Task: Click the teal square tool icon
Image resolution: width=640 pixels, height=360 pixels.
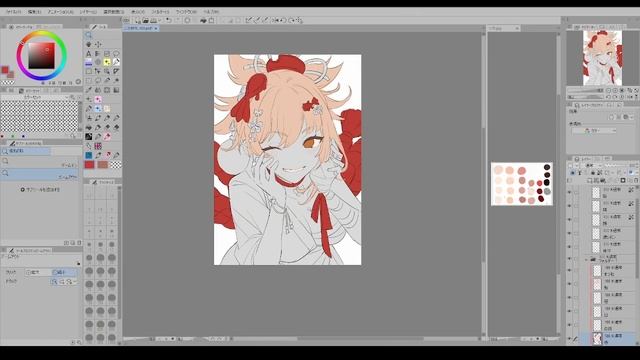Action: coord(89,155)
